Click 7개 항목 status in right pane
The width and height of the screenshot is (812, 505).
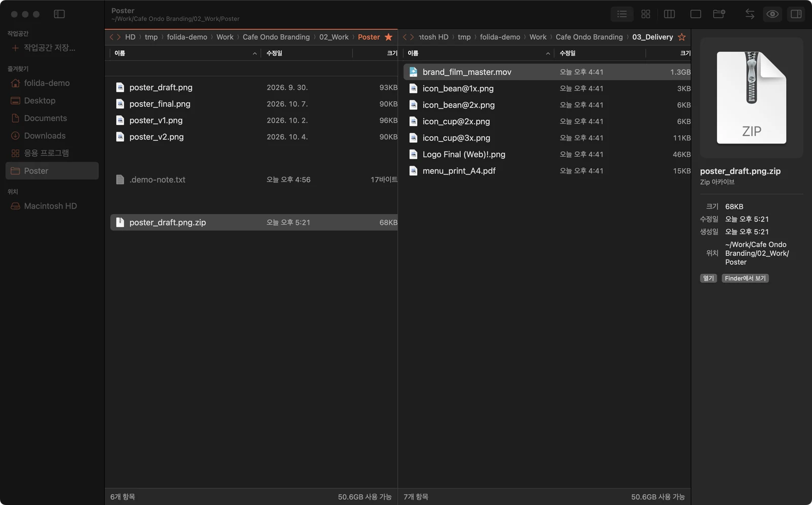click(x=416, y=497)
